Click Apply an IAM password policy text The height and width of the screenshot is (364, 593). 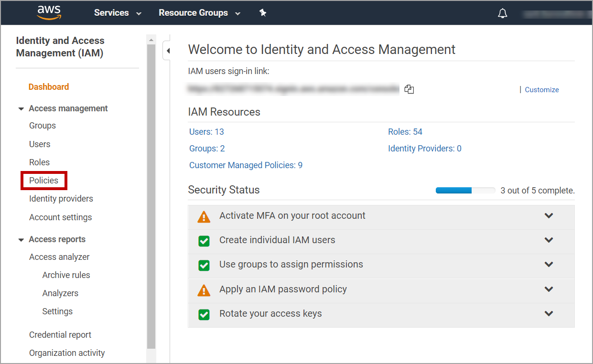tap(283, 289)
